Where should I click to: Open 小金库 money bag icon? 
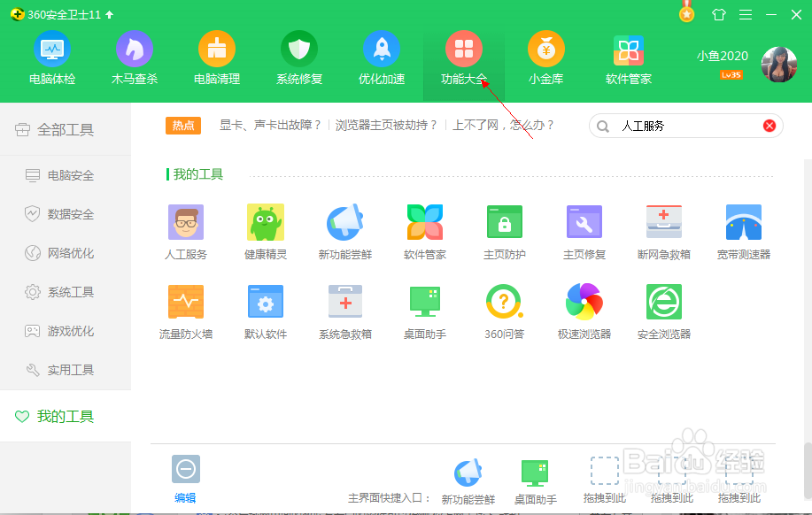546,50
